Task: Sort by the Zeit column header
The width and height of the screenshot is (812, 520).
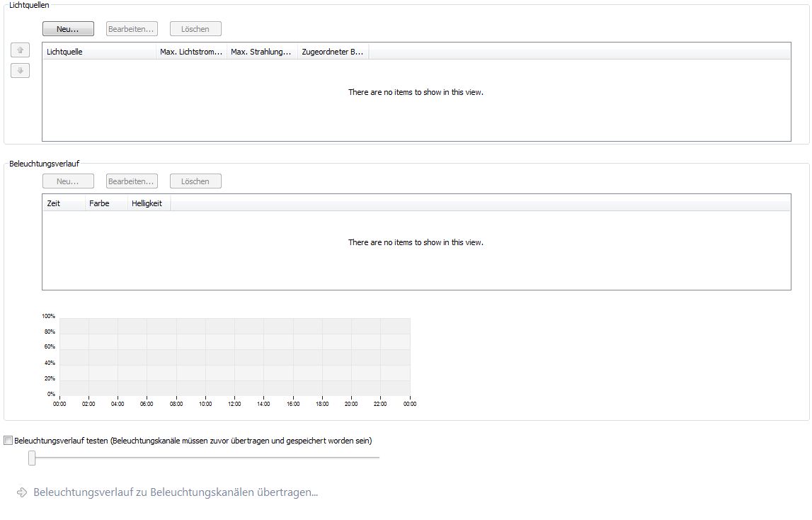Action: pyautogui.click(x=64, y=203)
